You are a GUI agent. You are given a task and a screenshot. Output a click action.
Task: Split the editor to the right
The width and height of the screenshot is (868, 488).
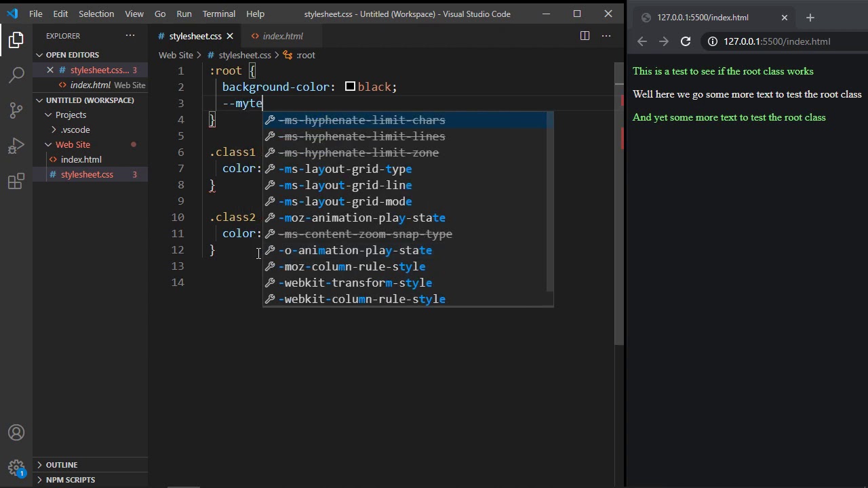(585, 36)
